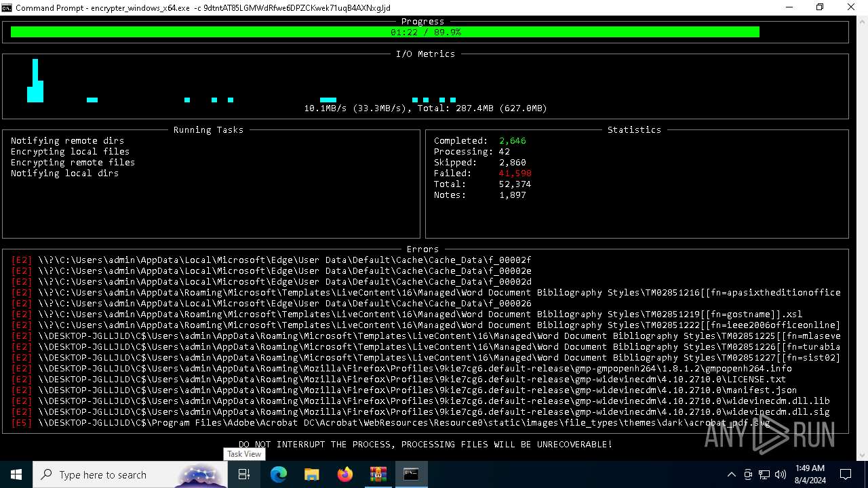This screenshot has height=488, width=868.
Task: Click the Command Prompt window title text
Action: point(203,7)
